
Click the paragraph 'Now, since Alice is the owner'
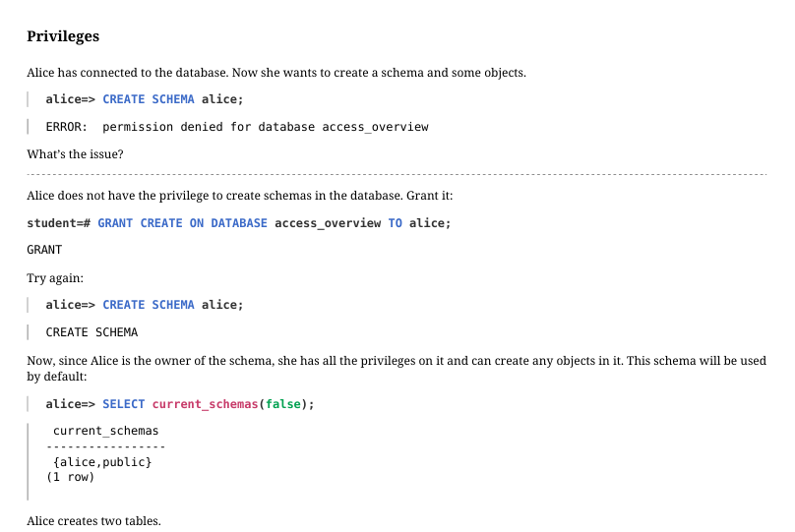point(397,369)
